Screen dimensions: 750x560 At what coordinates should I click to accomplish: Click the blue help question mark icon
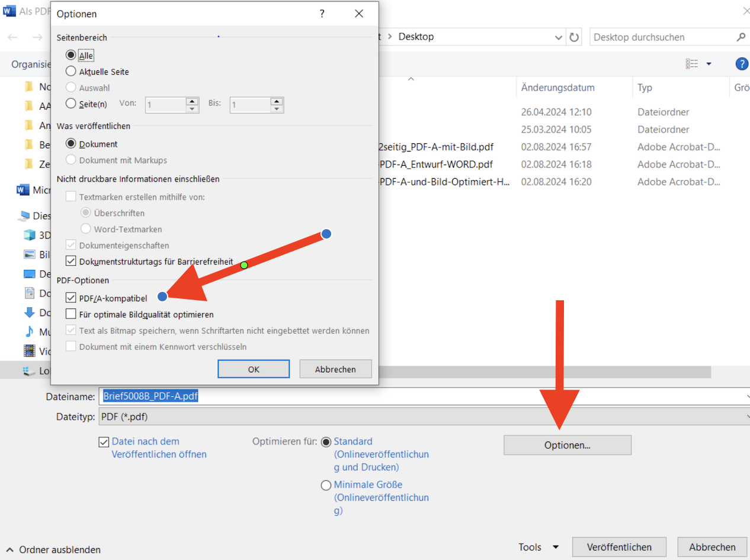tap(741, 64)
